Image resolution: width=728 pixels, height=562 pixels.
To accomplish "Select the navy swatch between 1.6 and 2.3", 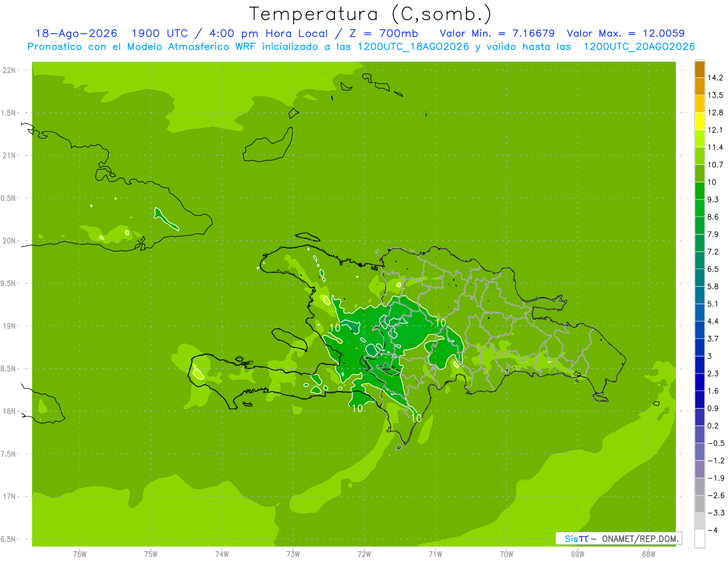I will pyautogui.click(x=699, y=382).
